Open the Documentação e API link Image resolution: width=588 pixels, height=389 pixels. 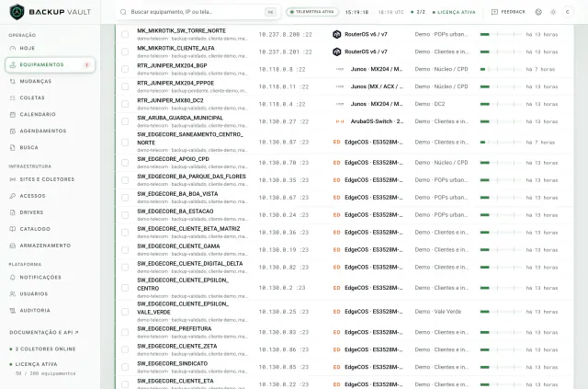[44, 332]
